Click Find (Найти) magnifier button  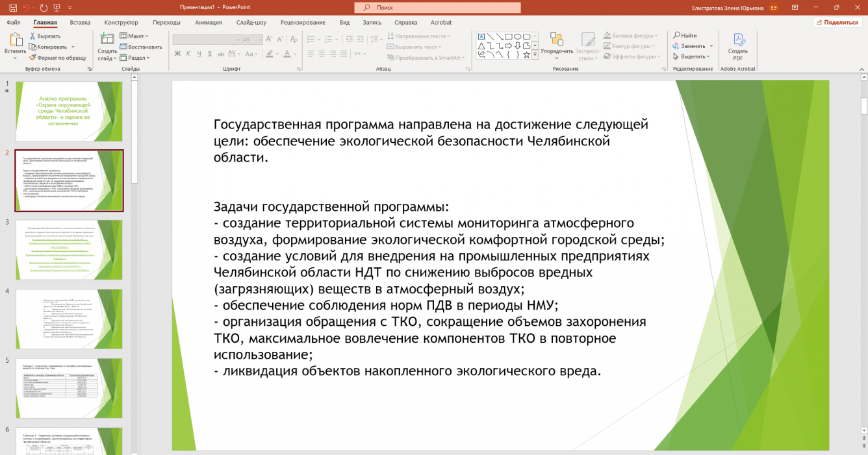[x=685, y=36]
